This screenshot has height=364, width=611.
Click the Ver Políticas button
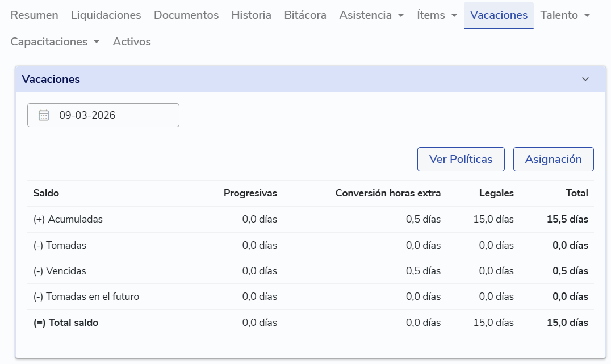pyautogui.click(x=461, y=159)
